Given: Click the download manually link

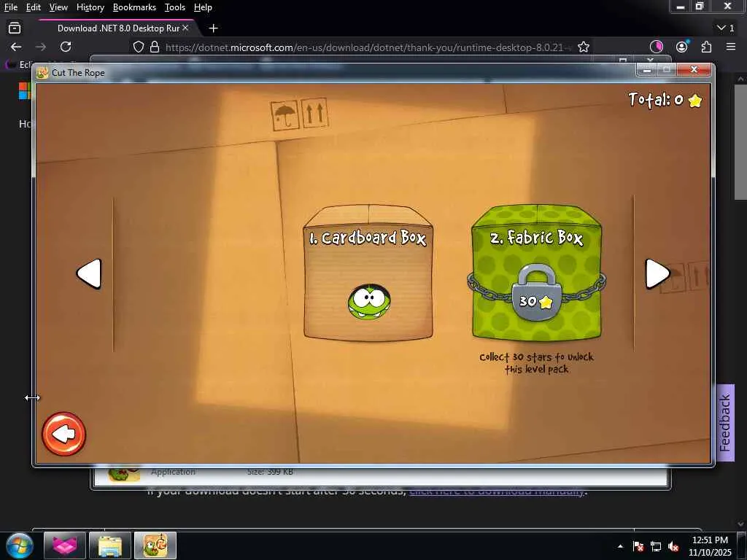Looking at the screenshot, I should click(498, 491).
